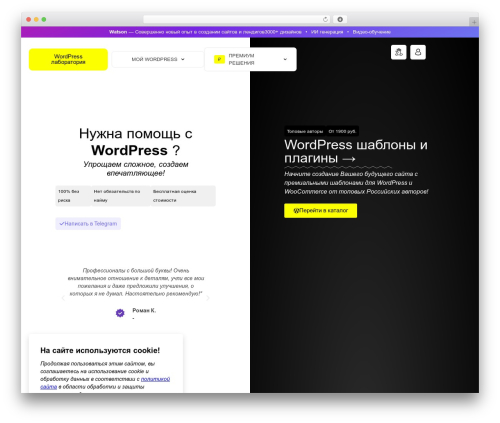Click the browser reload icon
This screenshot has width=500, height=423.
325,19
